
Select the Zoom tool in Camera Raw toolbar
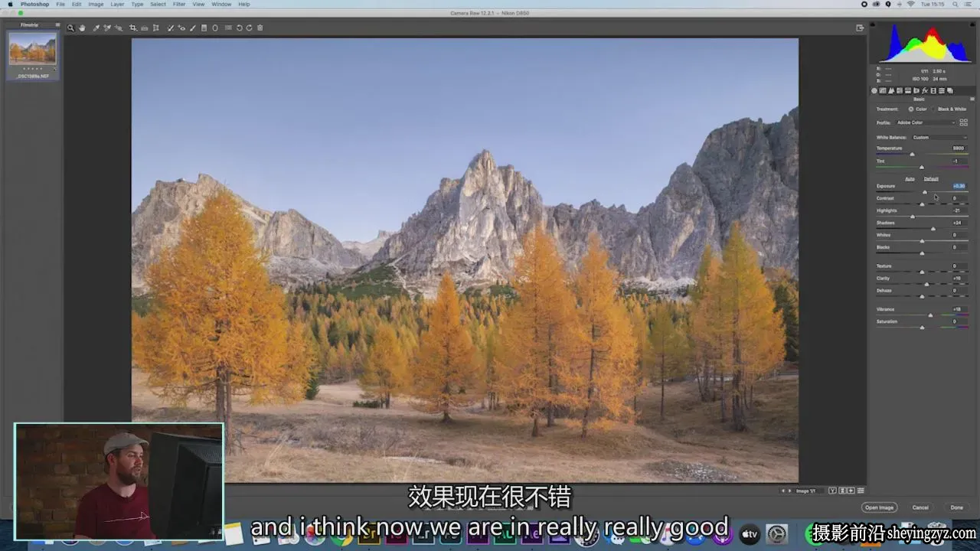(70, 28)
